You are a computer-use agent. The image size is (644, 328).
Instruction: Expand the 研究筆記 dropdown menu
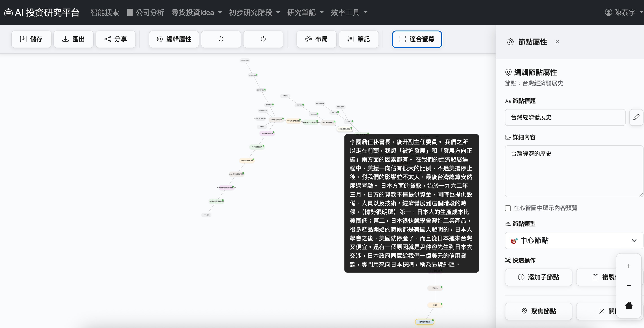point(305,12)
